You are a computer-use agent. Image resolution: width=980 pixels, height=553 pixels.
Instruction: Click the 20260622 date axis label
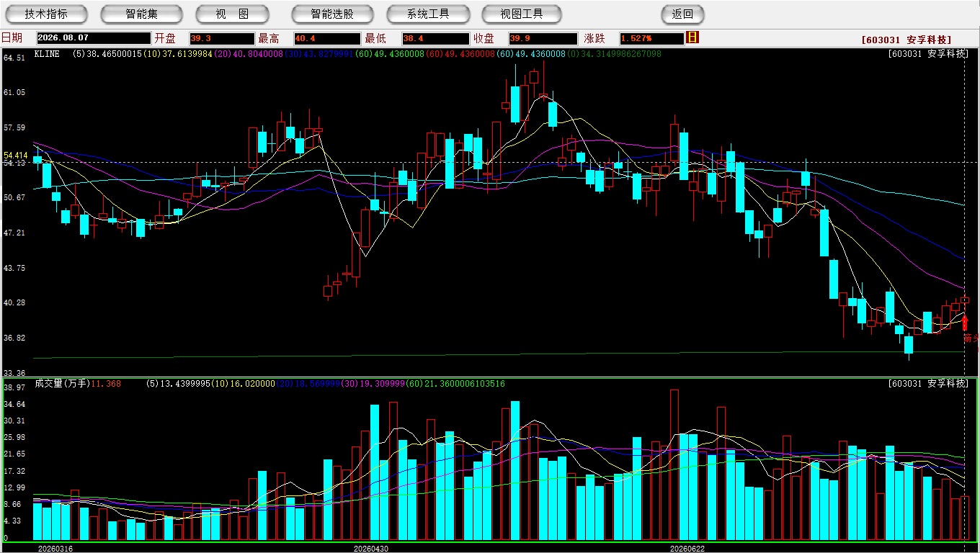pos(687,549)
